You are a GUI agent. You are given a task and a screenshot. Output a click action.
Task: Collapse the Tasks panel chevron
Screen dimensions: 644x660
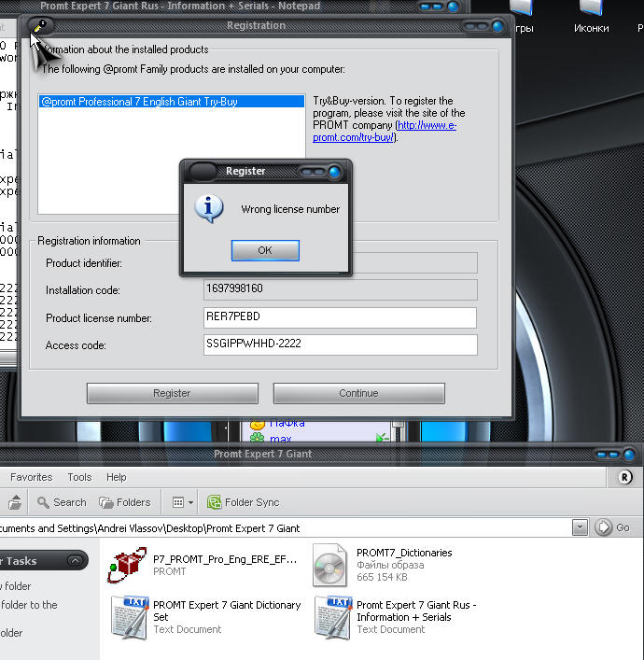click(x=75, y=561)
